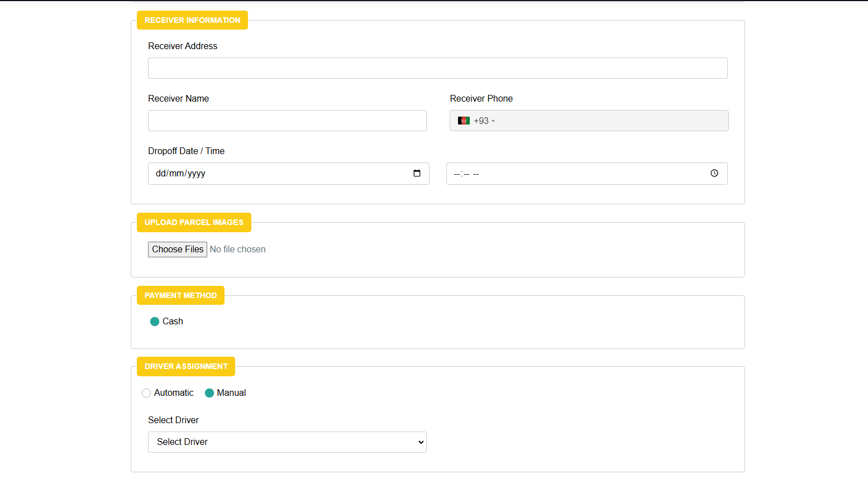This screenshot has height=484, width=868.
Task: Click the Receiver Phone number field
Action: (x=609, y=121)
